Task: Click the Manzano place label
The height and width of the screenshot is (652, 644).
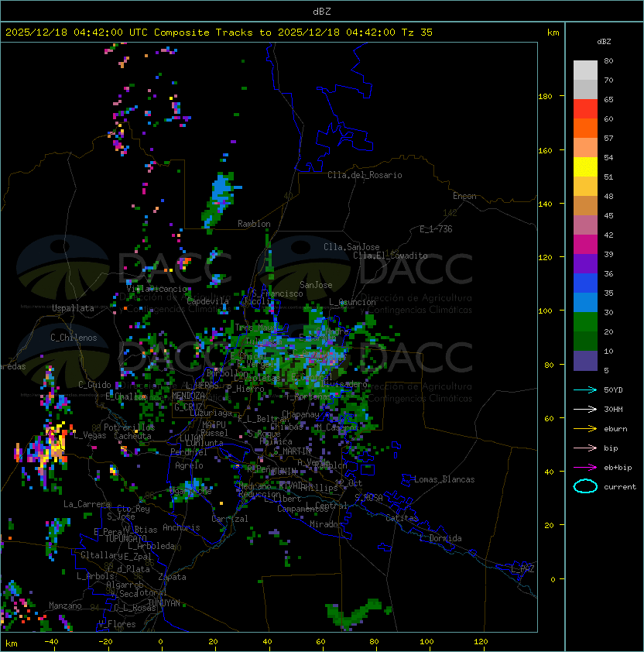Action: [65, 606]
